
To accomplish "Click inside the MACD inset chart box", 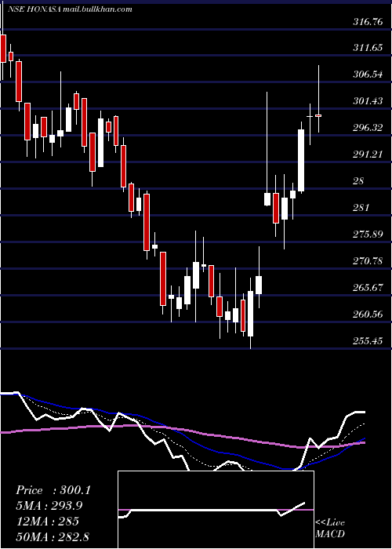I will 216,510.
